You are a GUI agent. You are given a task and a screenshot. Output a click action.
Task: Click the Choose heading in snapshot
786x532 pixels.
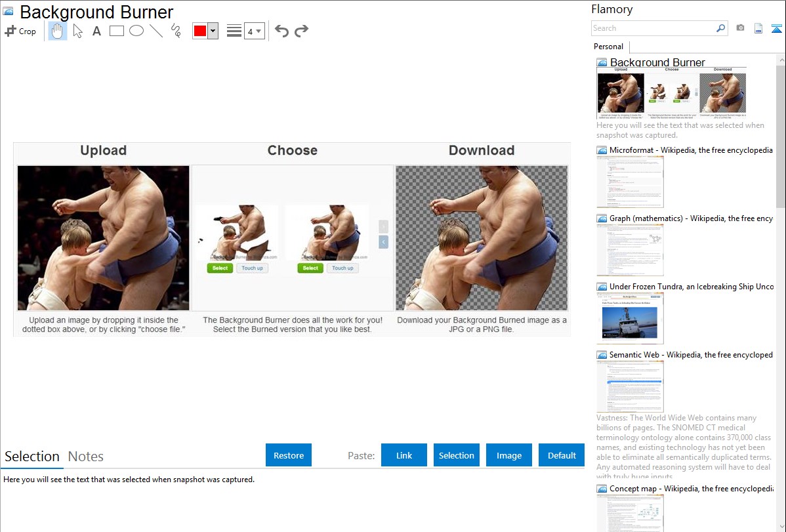[x=292, y=150]
